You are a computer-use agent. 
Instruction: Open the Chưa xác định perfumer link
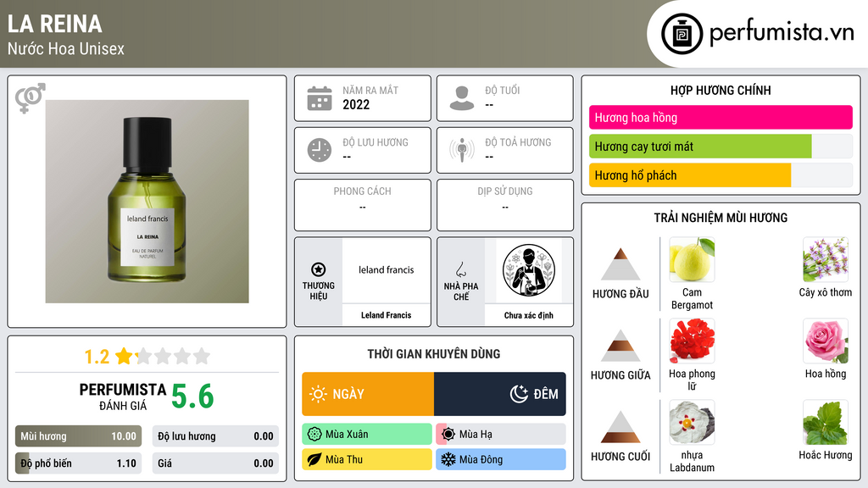coord(529,315)
